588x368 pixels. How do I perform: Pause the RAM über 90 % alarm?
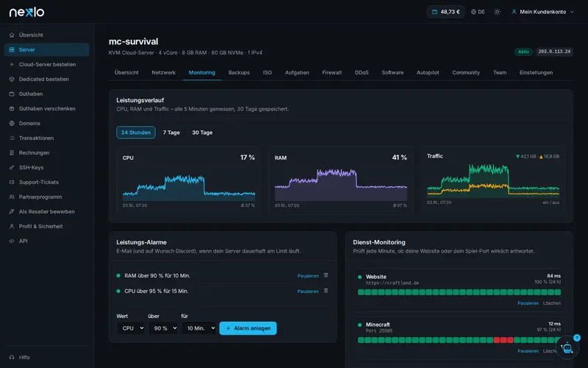coord(308,275)
